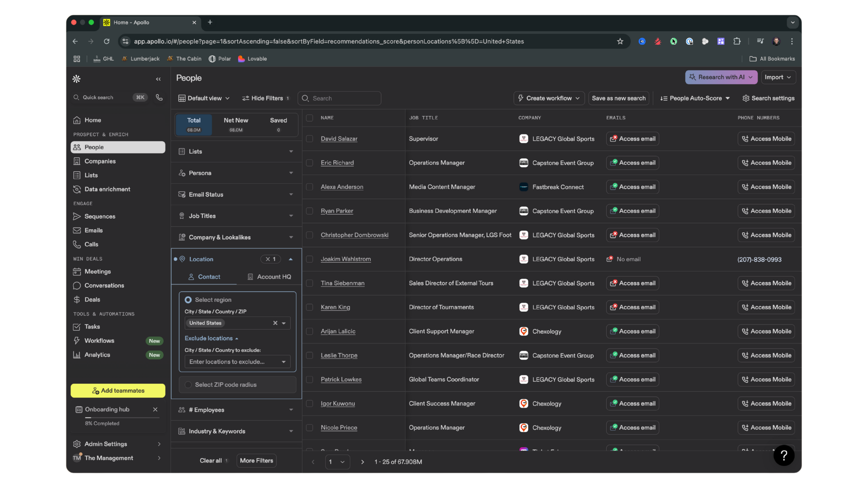868x488 pixels.
Task: Open Calls in sidebar
Action: tap(118, 244)
